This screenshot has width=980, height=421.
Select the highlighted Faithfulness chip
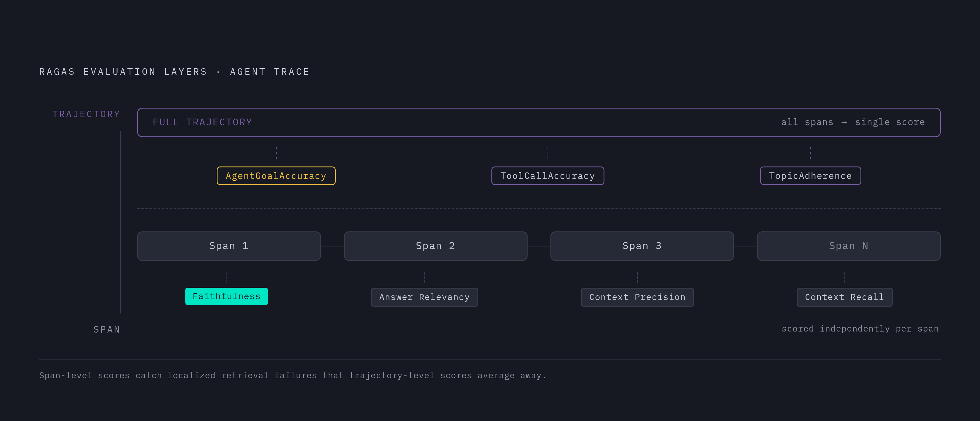[226, 296]
